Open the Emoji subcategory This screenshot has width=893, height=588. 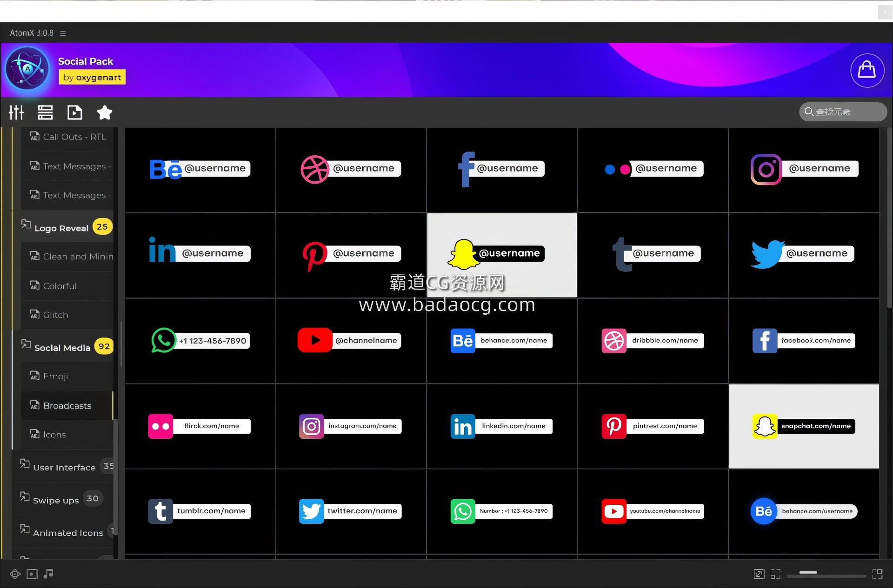tap(68, 376)
